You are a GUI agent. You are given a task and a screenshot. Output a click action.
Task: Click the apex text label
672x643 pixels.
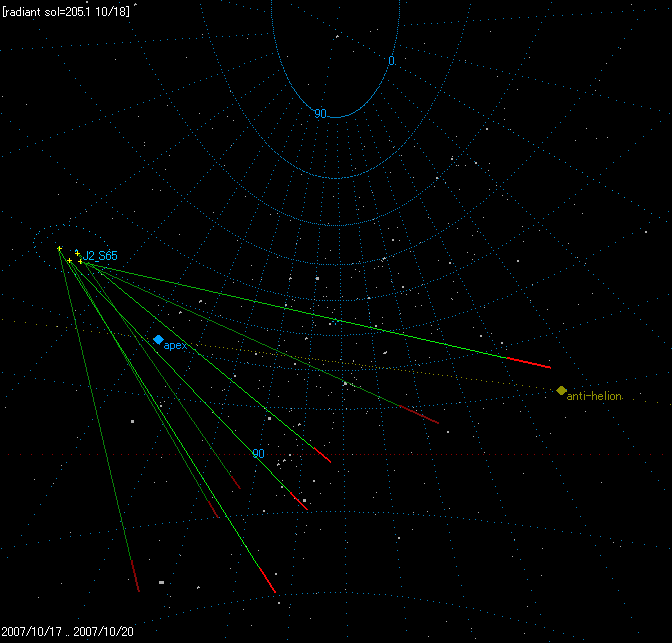point(175,346)
